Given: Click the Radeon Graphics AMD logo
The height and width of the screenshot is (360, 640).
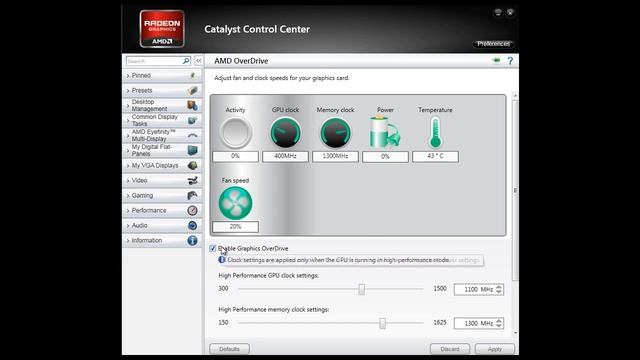Looking at the screenshot, I should tap(162, 29).
